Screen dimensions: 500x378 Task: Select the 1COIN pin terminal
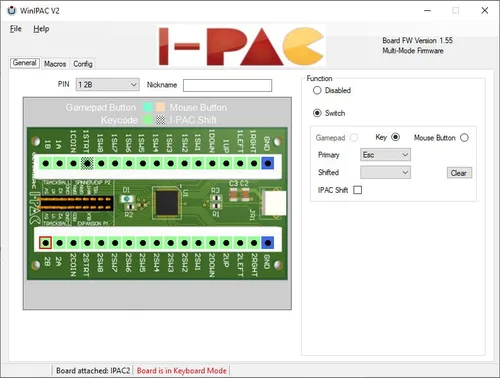[x=73, y=163]
